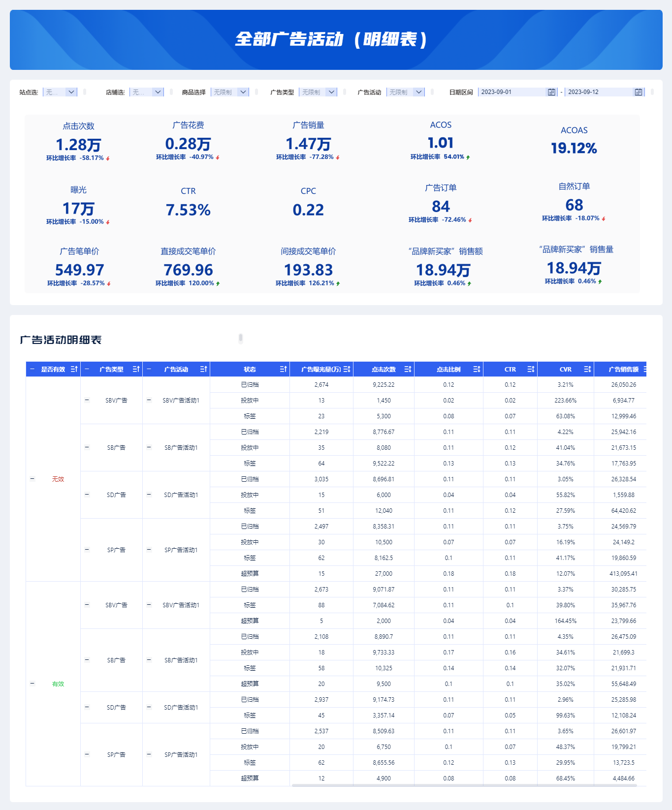This screenshot has height=810, width=672.
Task: Collapse SP广告 under the 无效 group
Action: pos(87,550)
